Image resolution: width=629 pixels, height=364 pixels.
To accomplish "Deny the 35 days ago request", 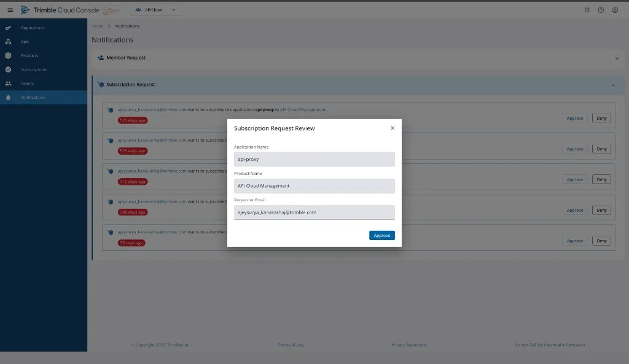I will pos(601,241).
